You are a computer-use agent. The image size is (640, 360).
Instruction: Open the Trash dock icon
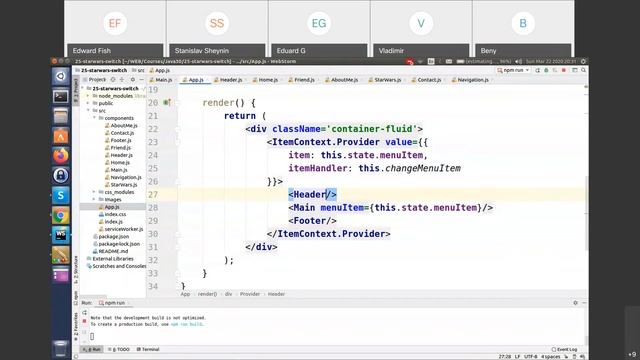click(61, 349)
